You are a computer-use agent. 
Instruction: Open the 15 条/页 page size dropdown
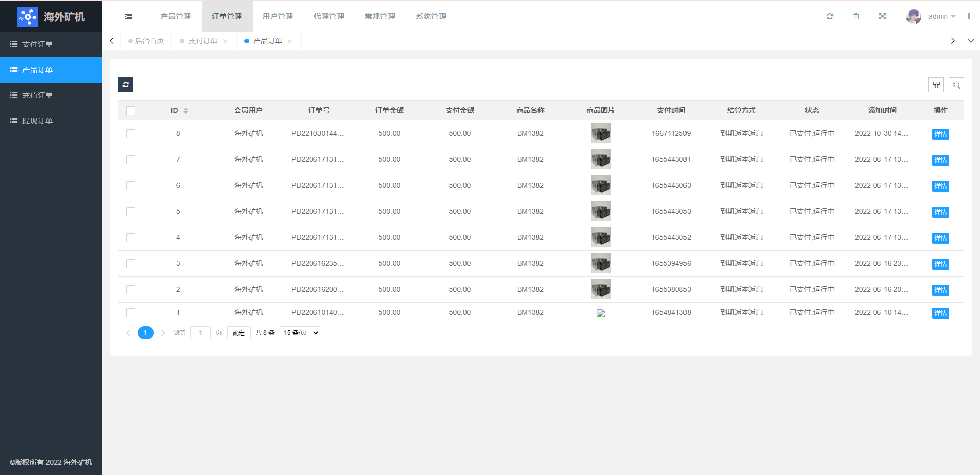pyautogui.click(x=300, y=333)
